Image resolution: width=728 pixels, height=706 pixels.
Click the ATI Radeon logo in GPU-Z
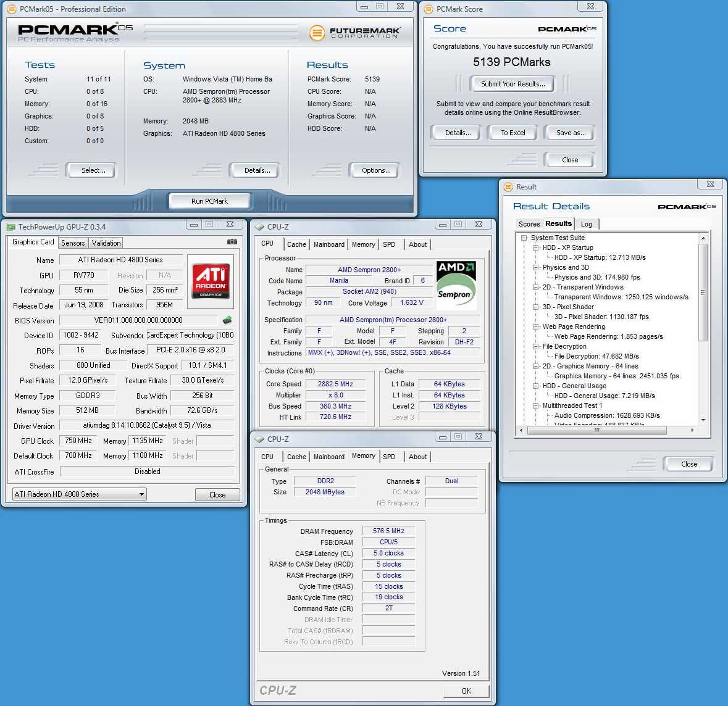211,281
